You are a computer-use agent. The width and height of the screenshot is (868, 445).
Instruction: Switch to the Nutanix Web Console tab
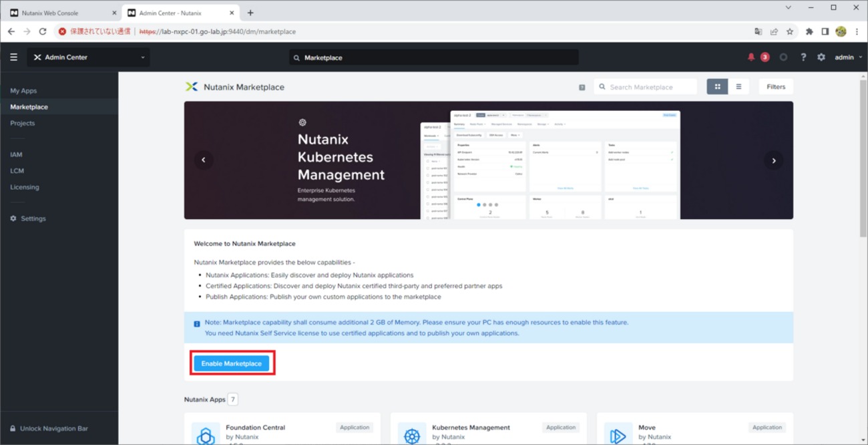click(x=62, y=13)
